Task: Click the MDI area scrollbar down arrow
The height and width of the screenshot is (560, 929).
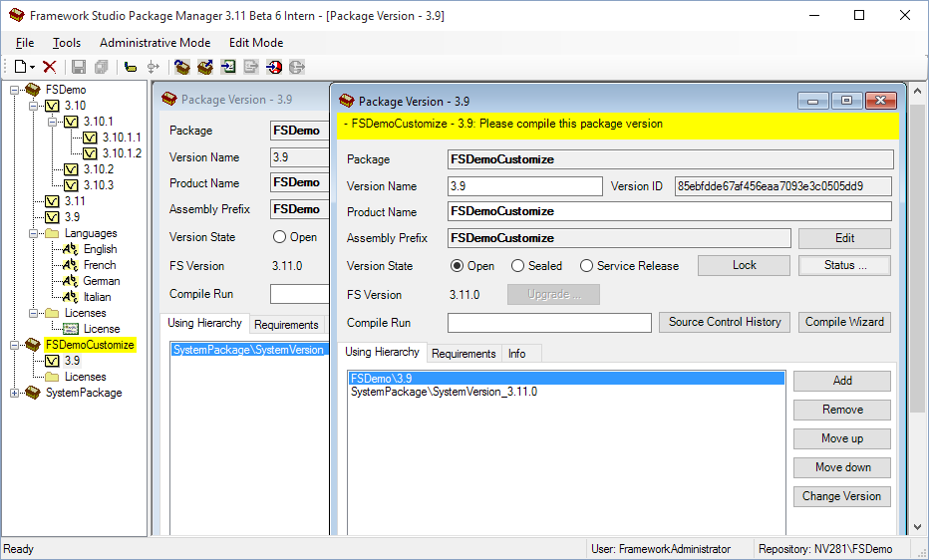Action: 917,526
